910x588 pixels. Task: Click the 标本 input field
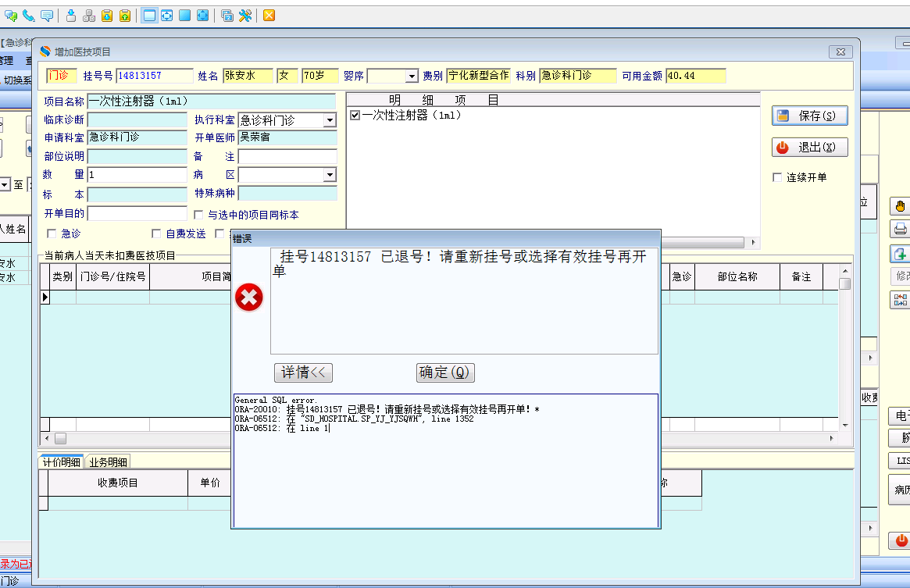pos(137,194)
